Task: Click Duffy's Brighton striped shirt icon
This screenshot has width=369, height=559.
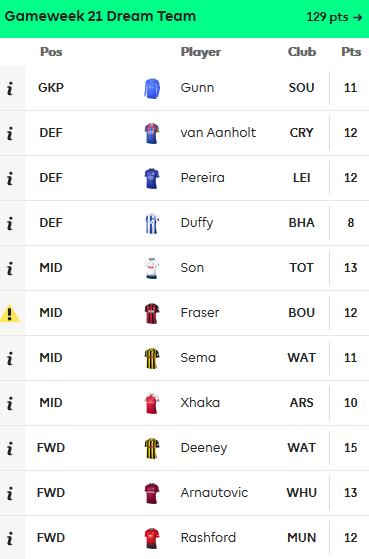Action: [x=152, y=223]
